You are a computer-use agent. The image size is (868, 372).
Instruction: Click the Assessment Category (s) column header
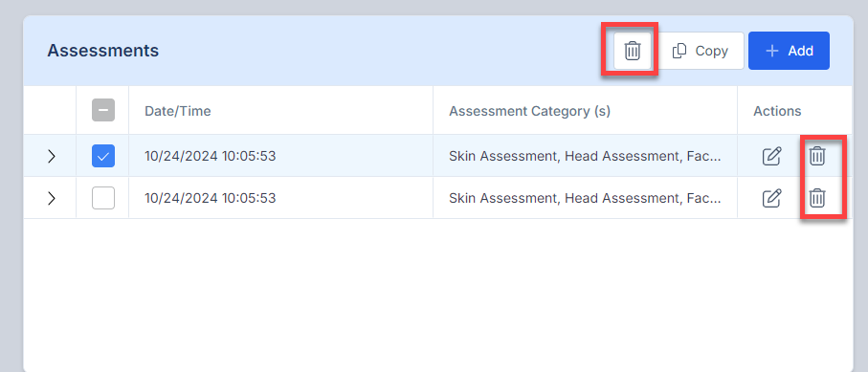coord(529,111)
